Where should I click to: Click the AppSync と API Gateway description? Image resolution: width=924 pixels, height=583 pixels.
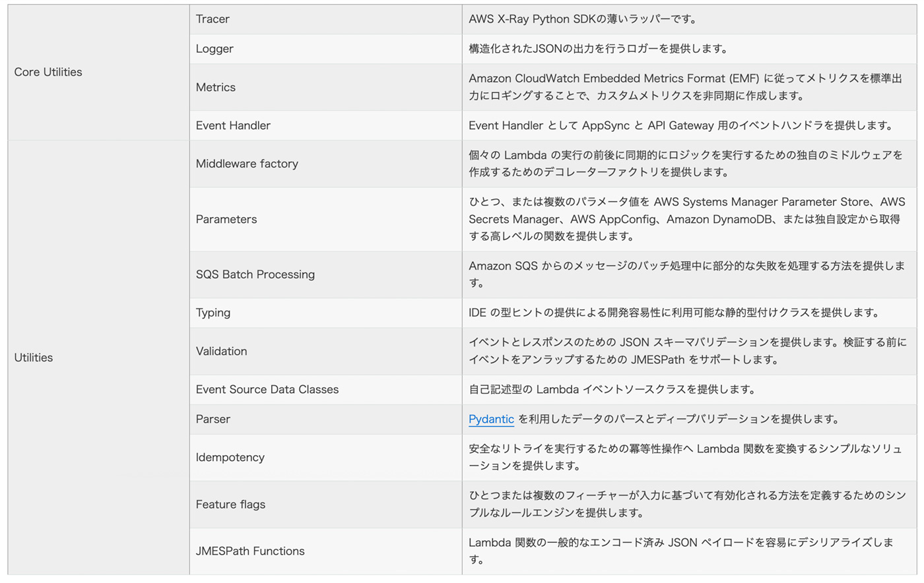tap(680, 125)
